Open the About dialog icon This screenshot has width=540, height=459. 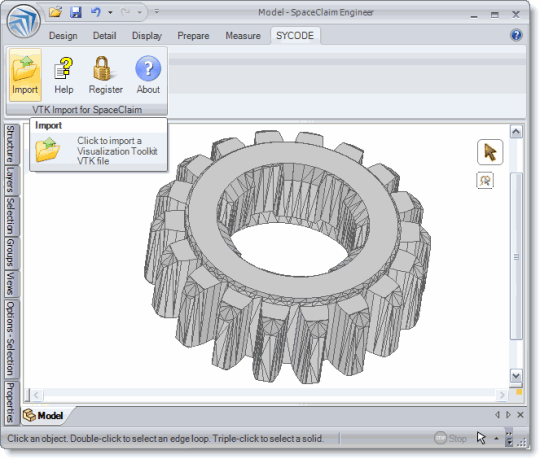point(148,75)
